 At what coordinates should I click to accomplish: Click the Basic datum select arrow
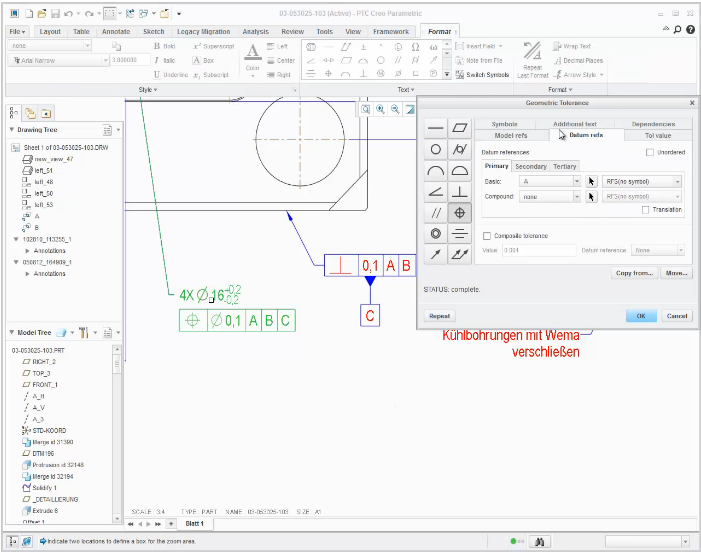591,182
